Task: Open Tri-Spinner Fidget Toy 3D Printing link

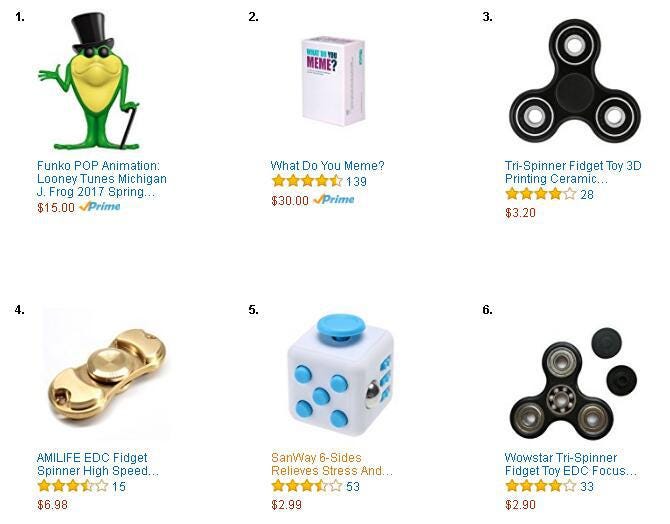Action: pyautogui.click(x=573, y=172)
